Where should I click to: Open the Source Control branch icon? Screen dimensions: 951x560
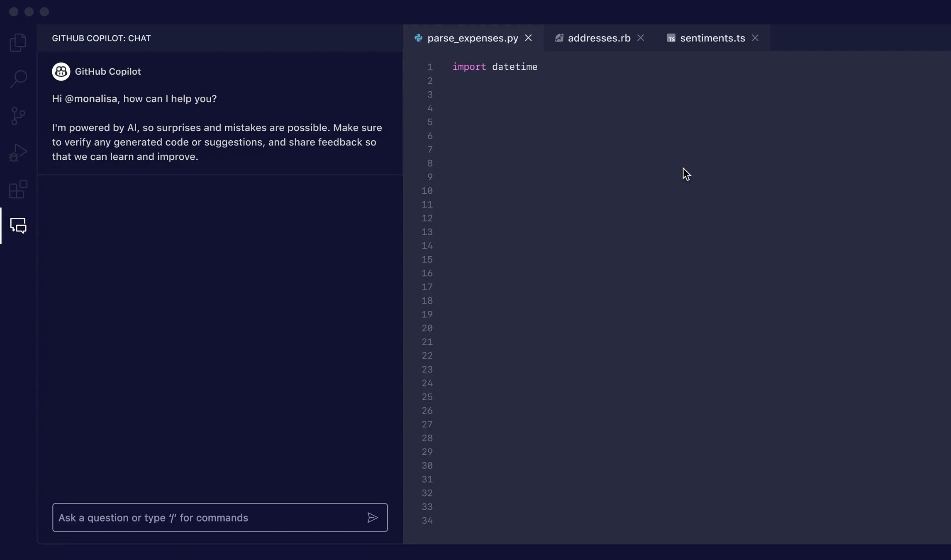(x=18, y=116)
